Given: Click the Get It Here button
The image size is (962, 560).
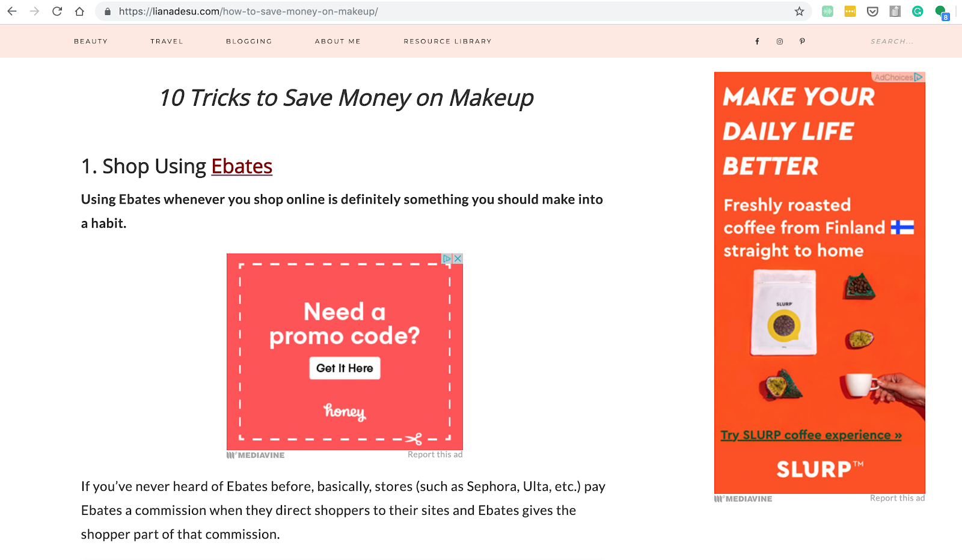Looking at the screenshot, I should point(345,368).
